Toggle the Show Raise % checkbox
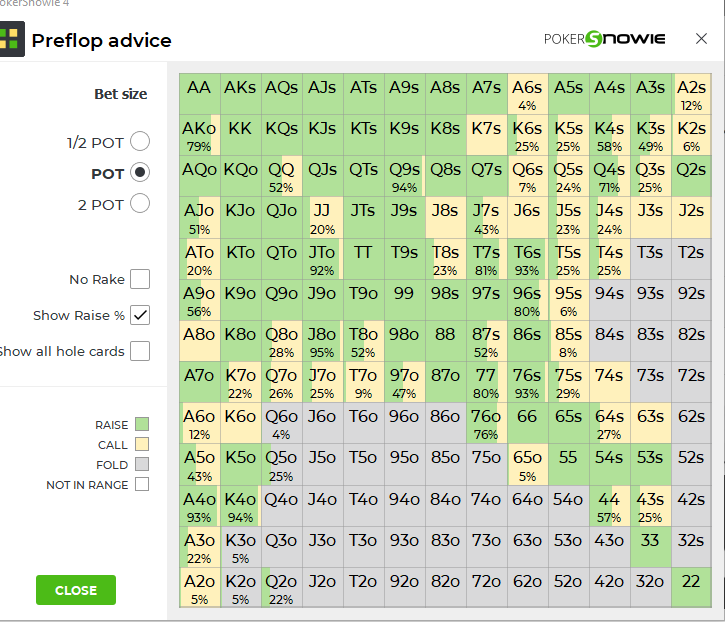725x622 pixels. pyautogui.click(x=140, y=315)
